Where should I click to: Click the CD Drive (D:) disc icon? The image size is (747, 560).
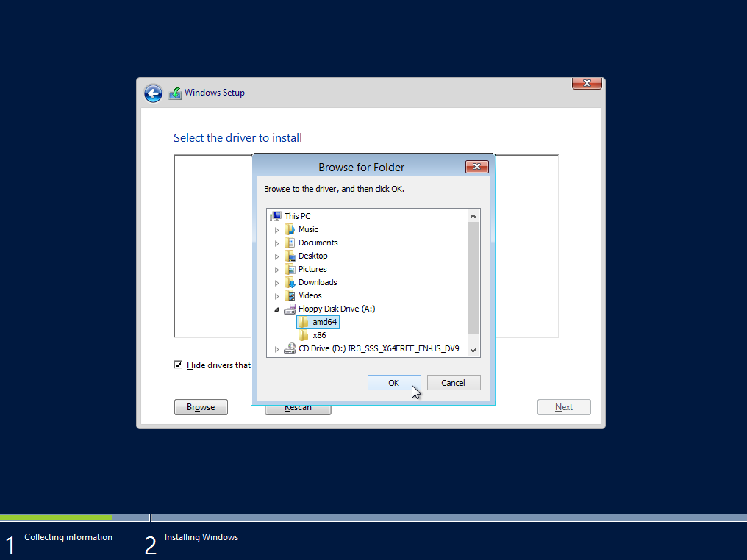tap(290, 349)
